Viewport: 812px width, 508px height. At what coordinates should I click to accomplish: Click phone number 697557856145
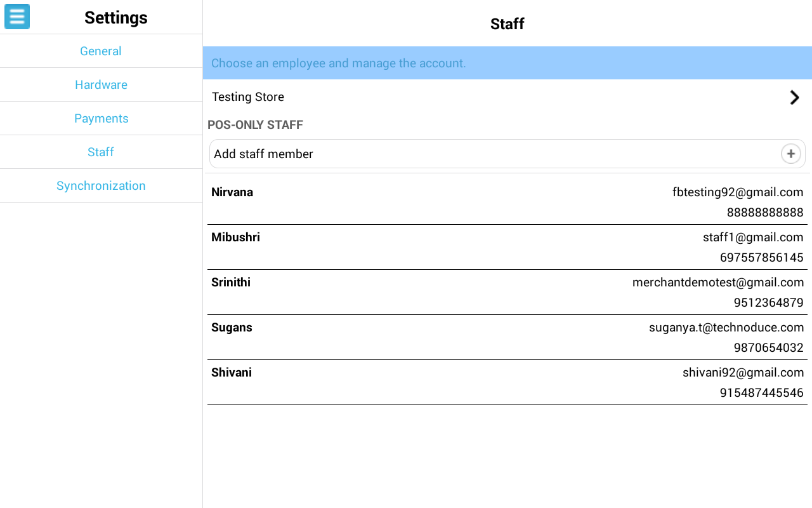point(761,257)
